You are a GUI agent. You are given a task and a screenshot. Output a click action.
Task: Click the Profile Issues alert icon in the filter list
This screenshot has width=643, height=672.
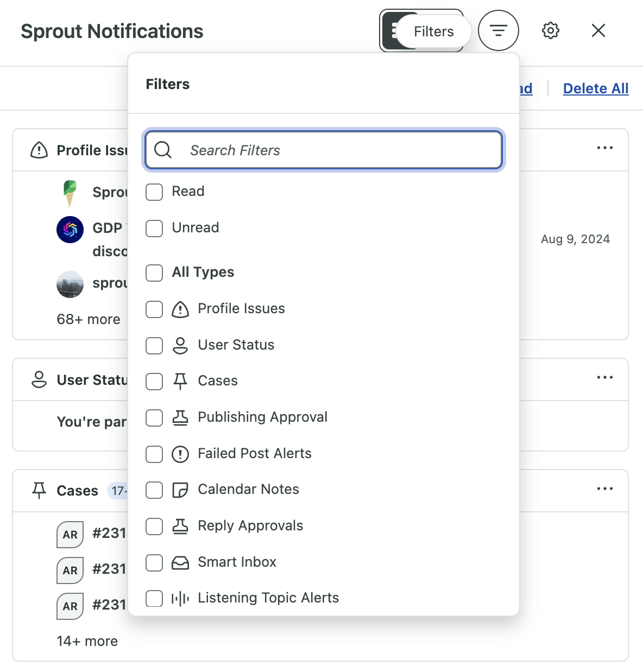tap(180, 308)
